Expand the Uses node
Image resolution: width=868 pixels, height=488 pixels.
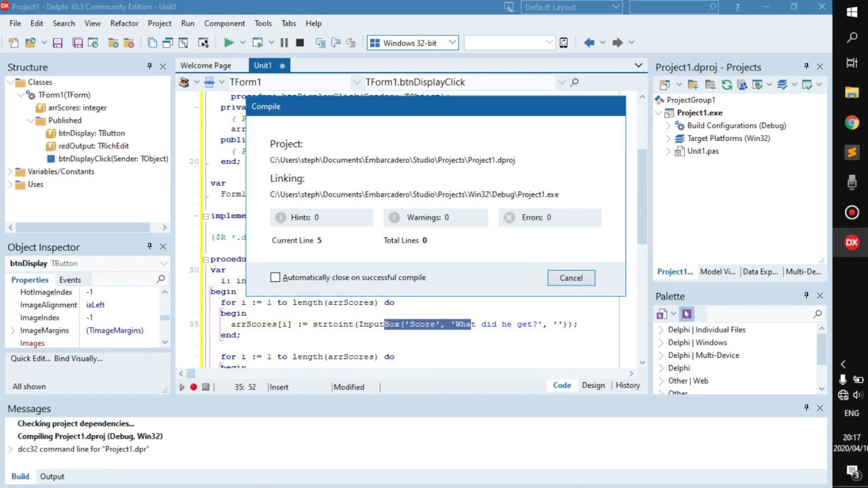point(12,184)
